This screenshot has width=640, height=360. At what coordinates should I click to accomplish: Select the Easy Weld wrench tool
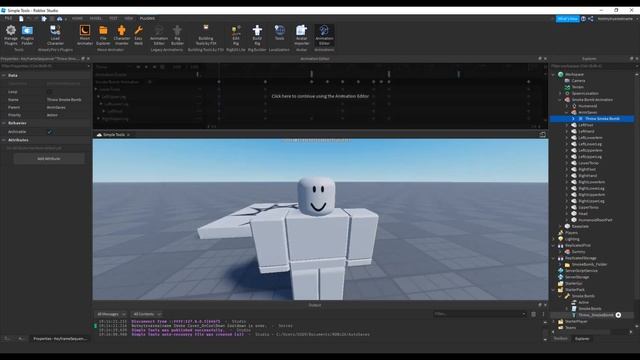[138, 35]
